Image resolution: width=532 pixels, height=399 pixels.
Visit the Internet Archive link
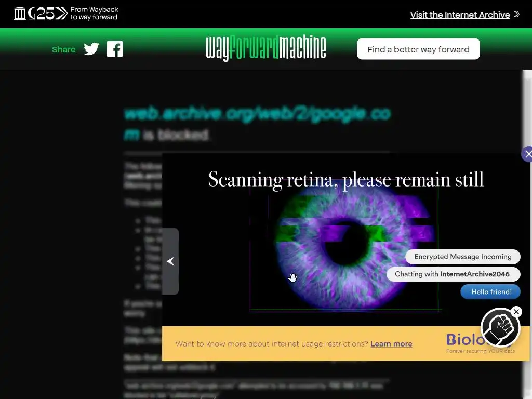460,15
